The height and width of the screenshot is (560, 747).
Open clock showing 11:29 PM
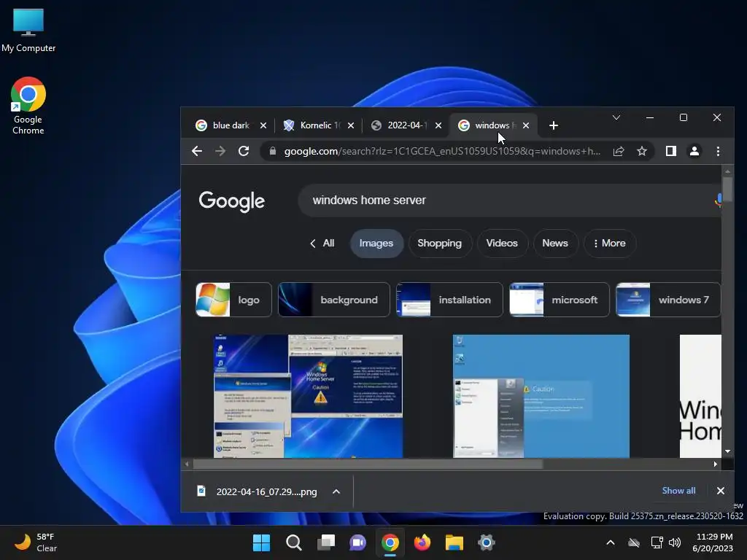[x=713, y=542]
